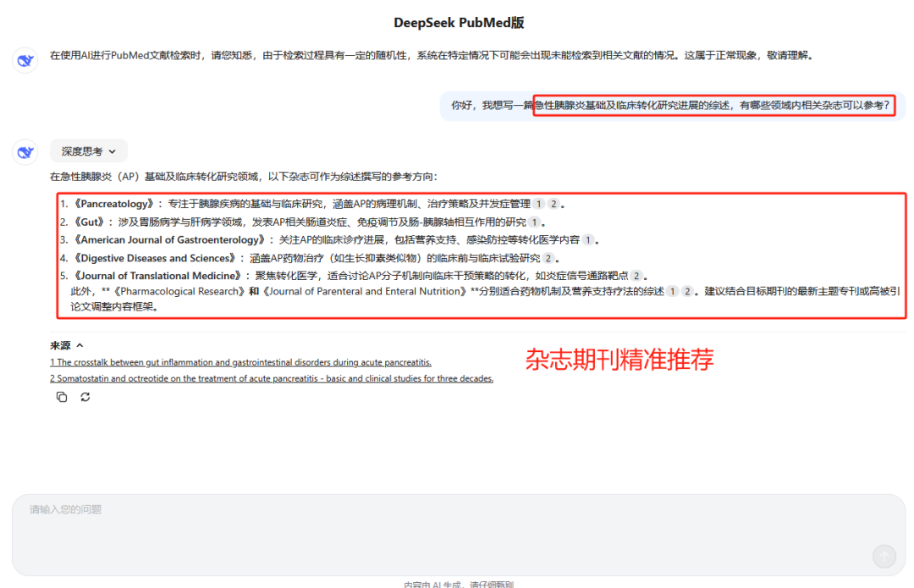Click the 《American Journal of Gastroenterology》 text
This screenshot has height=588, width=914.
pyautogui.click(x=169, y=240)
